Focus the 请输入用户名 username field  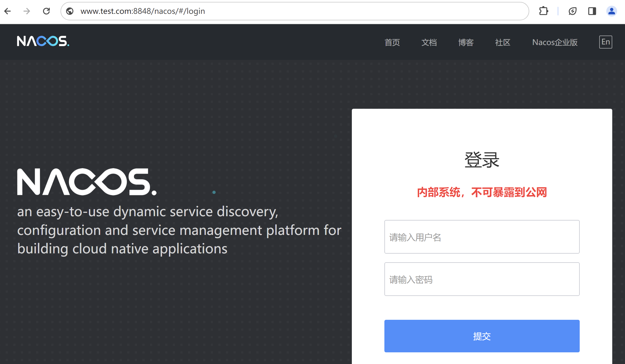[x=482, y=237]
